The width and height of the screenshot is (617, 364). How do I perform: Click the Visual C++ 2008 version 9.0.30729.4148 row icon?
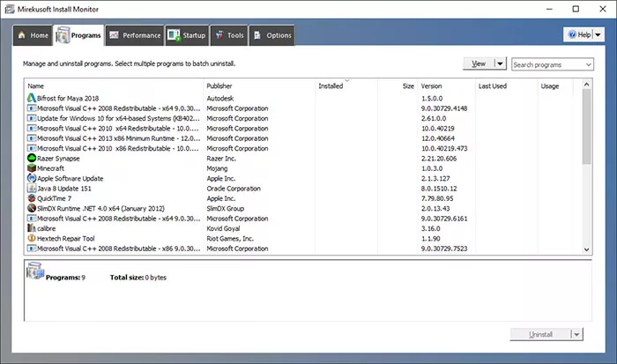pos(32,108)
